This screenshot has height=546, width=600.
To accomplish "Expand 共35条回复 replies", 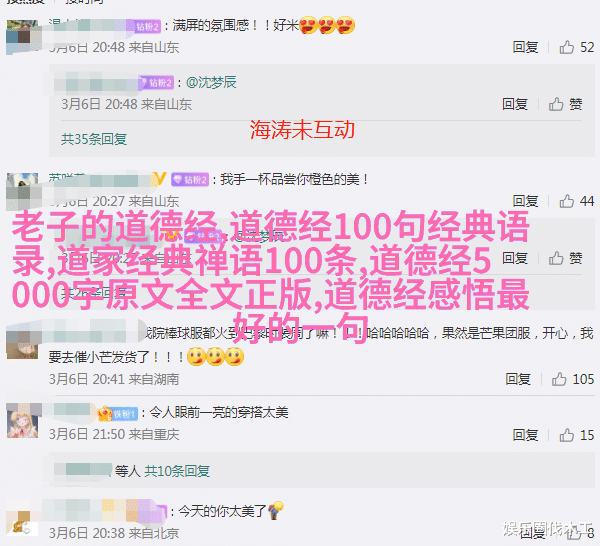I will [x=94, y=139].
